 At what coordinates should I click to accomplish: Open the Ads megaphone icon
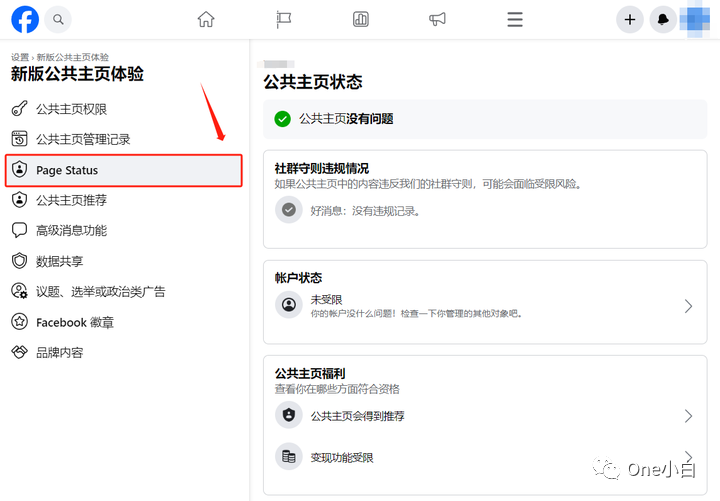tap(437, 19)
